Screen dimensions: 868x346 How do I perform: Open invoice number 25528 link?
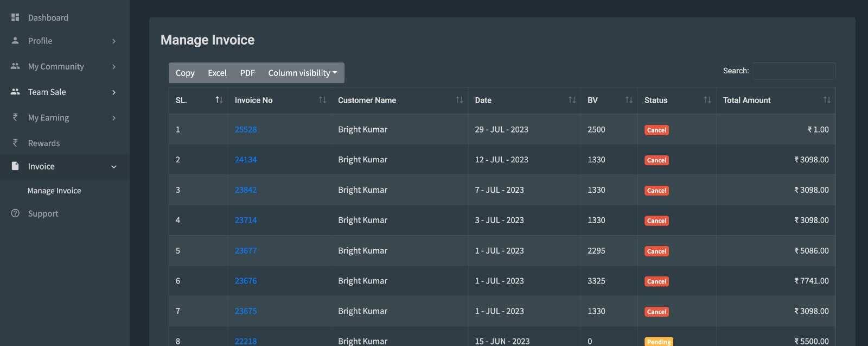246,129
